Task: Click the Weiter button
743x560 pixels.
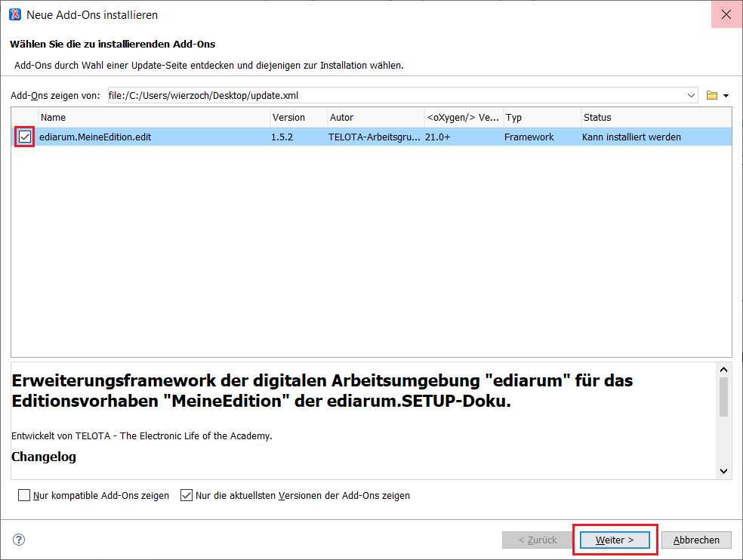Action: tap(615, 540)
